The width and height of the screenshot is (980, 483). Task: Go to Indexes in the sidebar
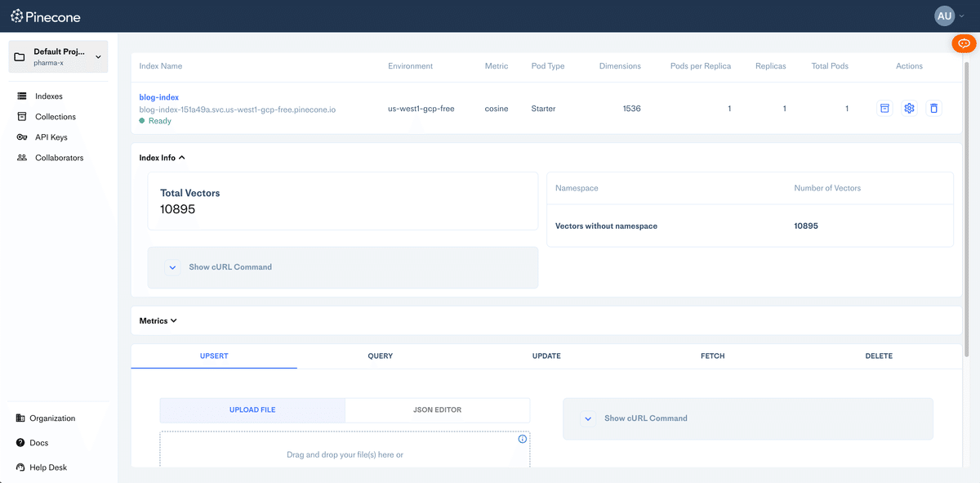[49, 96]
